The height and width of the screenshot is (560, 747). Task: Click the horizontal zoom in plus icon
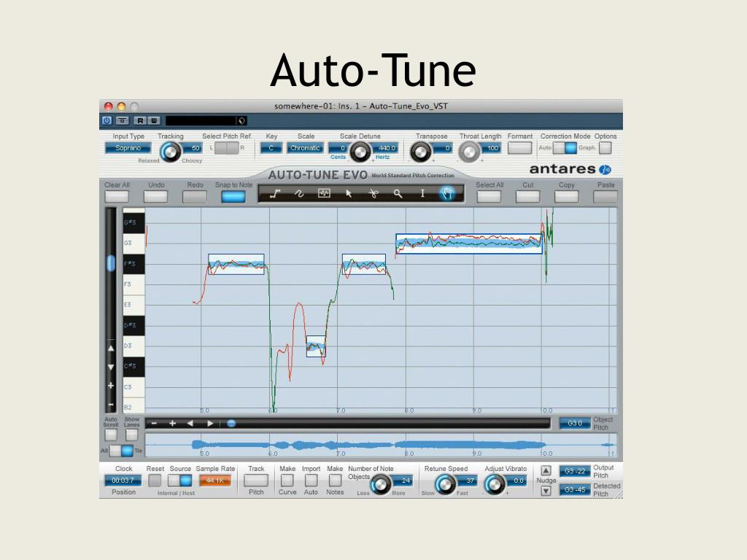(172, 424)
